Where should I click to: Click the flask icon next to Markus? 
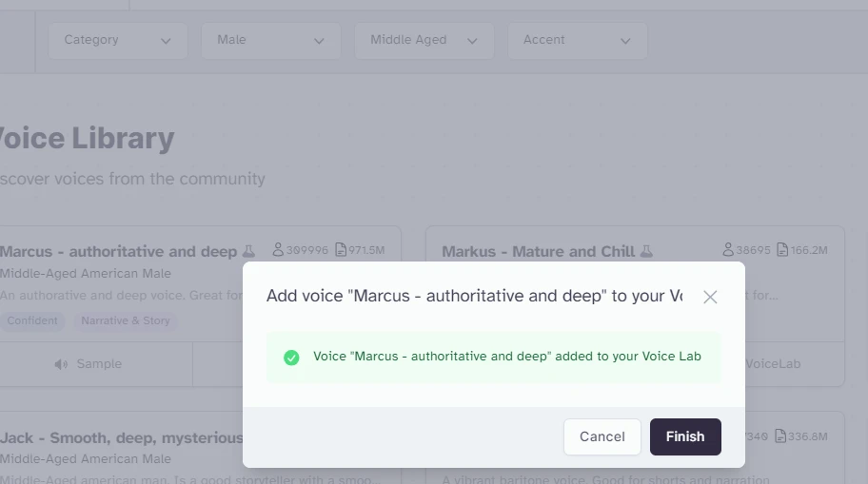pos(646,251)
